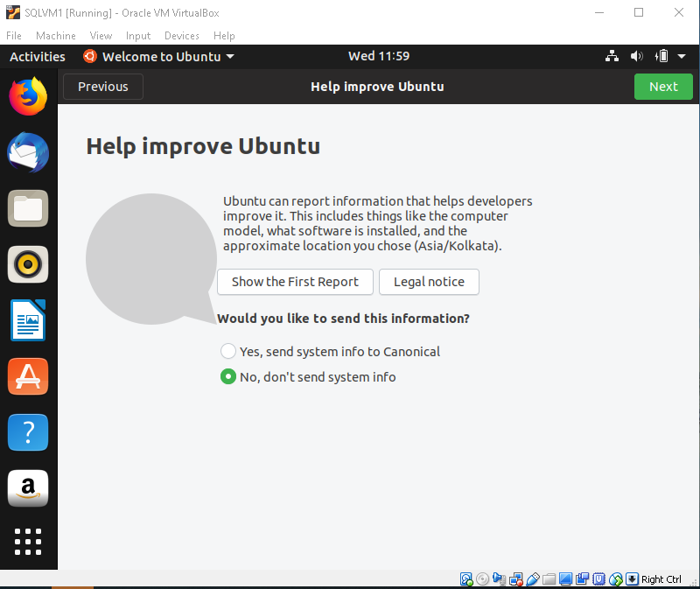This screenshot has width=700, height=589.
Task: Click the volume speaker icon
Action: (637, 56)
